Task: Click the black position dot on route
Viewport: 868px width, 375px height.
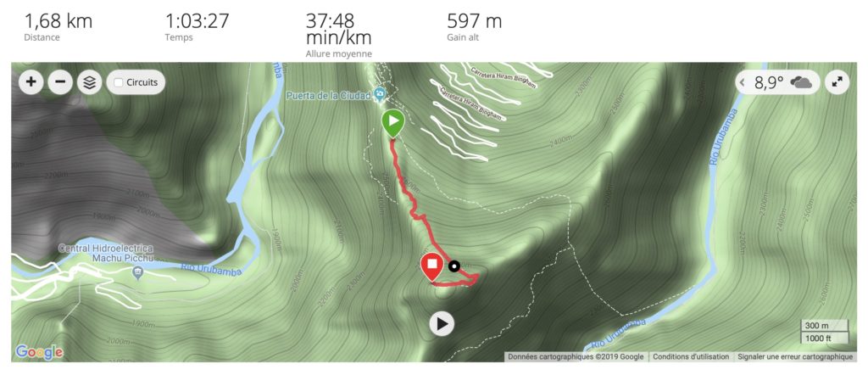Action: [x=454, y=267]
